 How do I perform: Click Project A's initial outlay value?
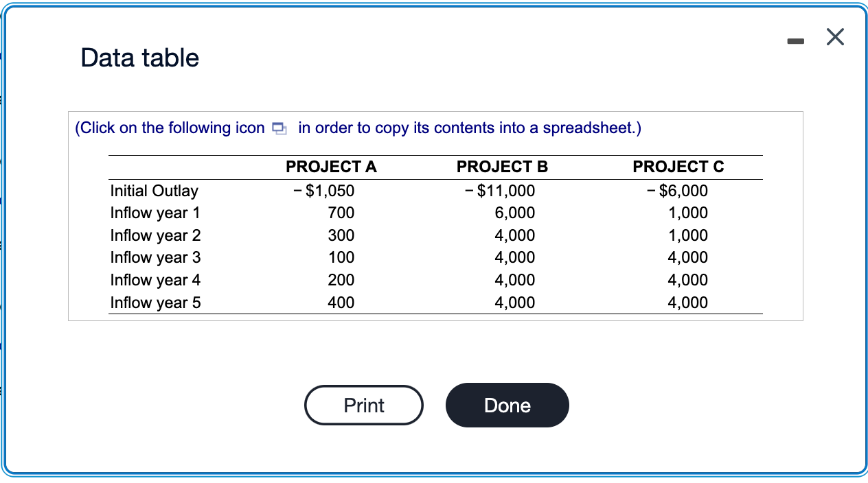coord(328,191)
